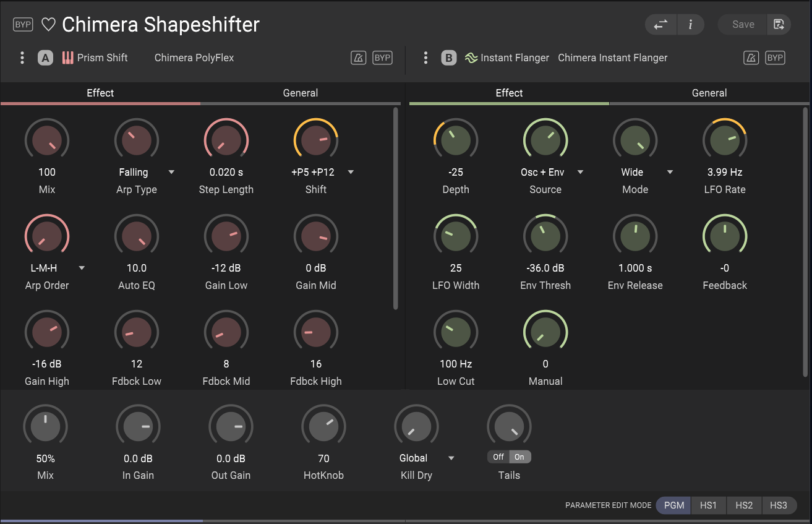Viewport: 812px width, 524px height.
Task: Click the slot A letter badge
Action: point(45,58)
